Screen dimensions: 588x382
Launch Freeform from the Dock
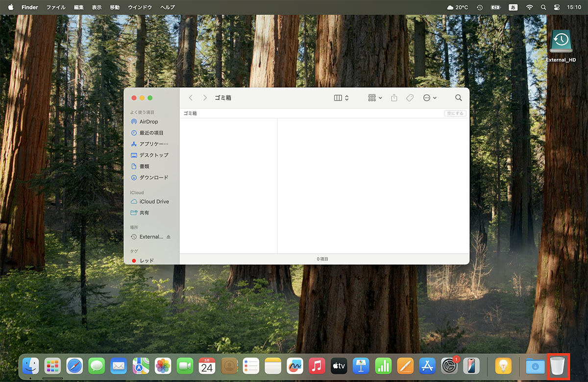tap(295, 365)
